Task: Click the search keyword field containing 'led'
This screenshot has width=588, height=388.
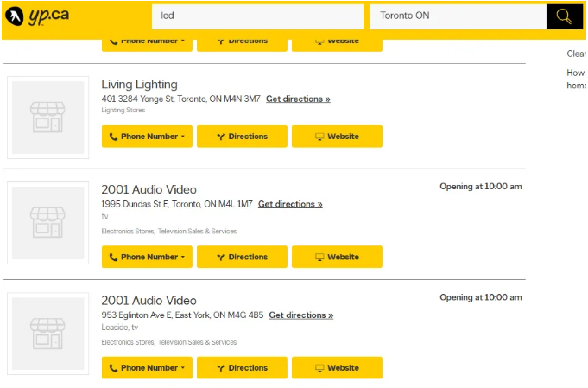Action: tap(257, 16)
